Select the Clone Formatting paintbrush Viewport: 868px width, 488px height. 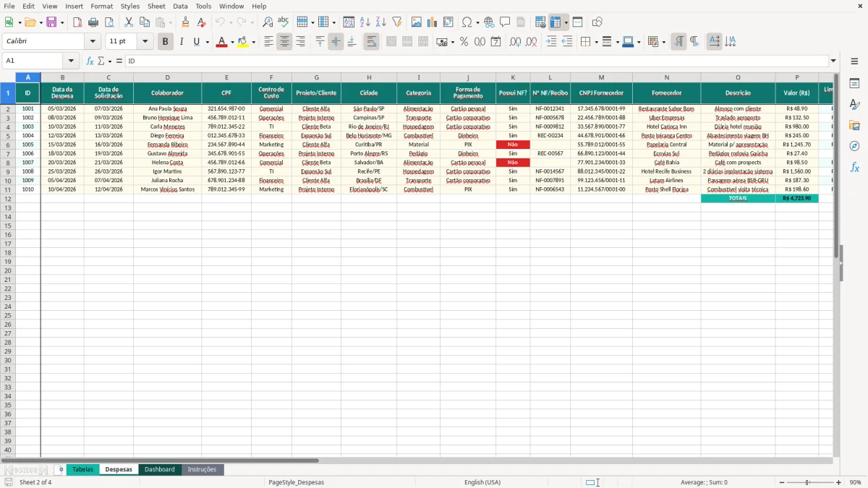tap(186, 22)
